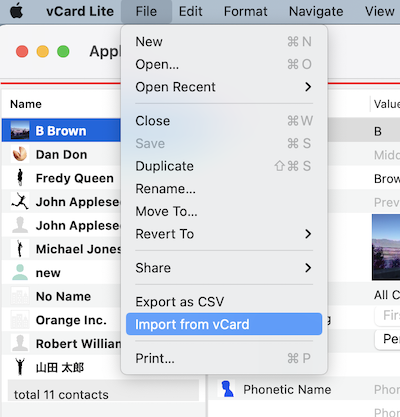Click the company icon beside Orange Inc.
Screen dimensions: 400x417
[20, 320]
